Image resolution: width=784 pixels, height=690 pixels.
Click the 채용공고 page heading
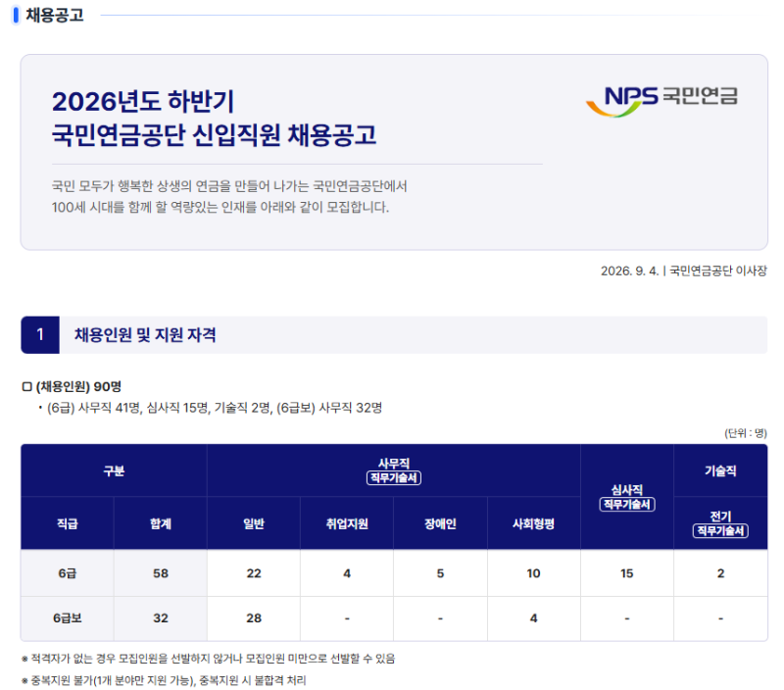55,15
